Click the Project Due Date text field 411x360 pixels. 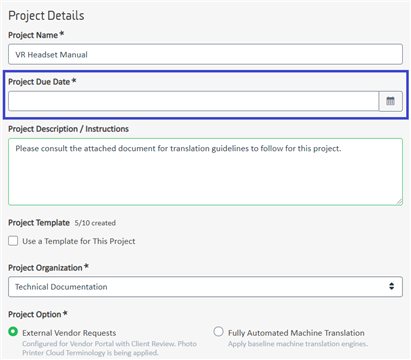(194, 101)
